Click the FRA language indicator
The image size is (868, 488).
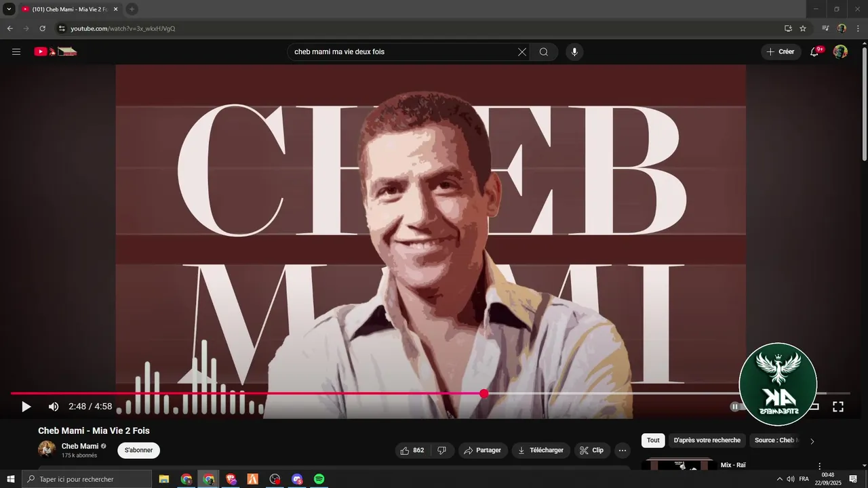pyautogui.click(x=804, y=479)
